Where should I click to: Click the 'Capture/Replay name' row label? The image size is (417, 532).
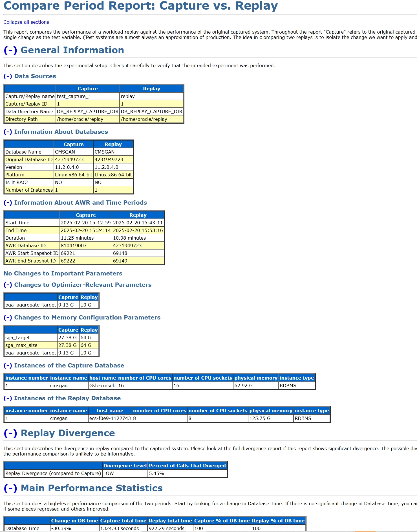click(x=30, y=96)
